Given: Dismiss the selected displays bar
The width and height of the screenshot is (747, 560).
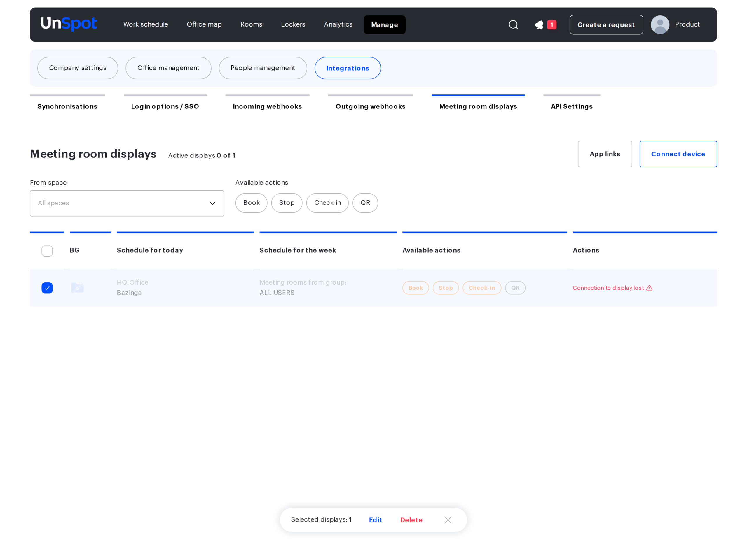Looking at the screenshot, I should (448, 520).
